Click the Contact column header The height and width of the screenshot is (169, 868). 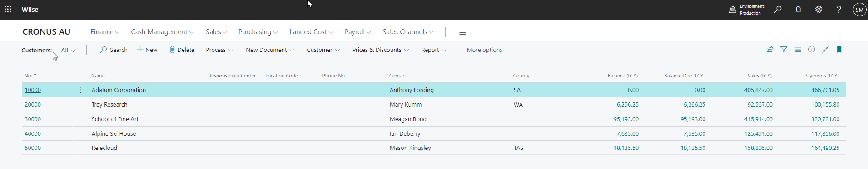398,76
